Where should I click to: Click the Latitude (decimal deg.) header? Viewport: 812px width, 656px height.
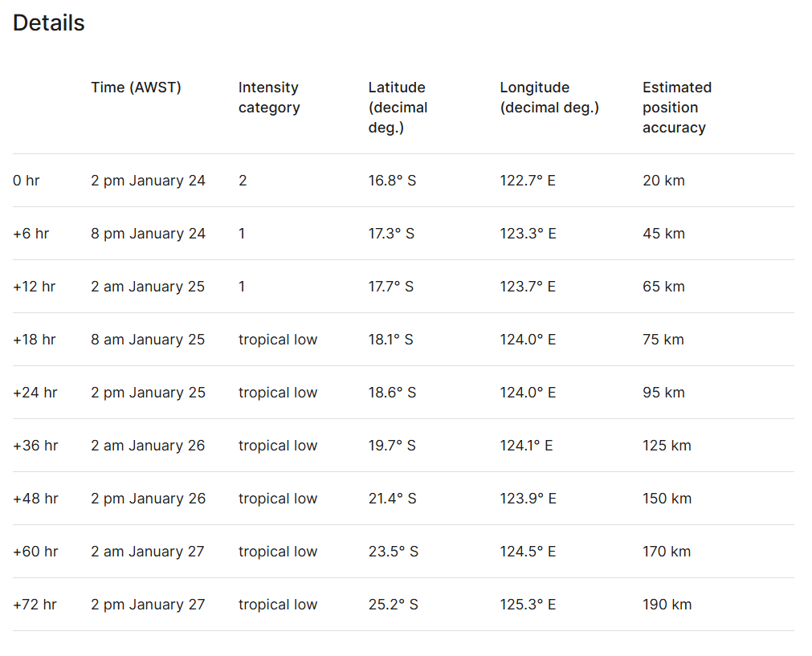coord(398,108)
